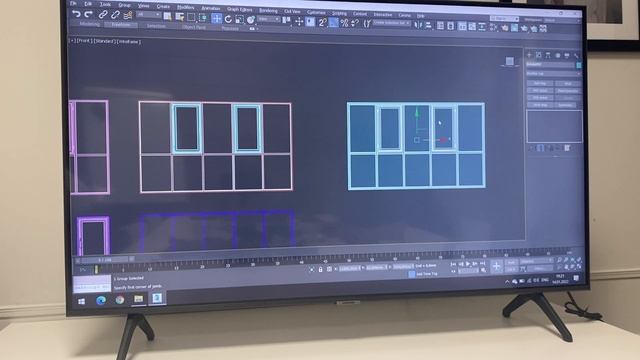640x360 pixels.
Task: Click the Play Animation button
Action: (468, 264)
